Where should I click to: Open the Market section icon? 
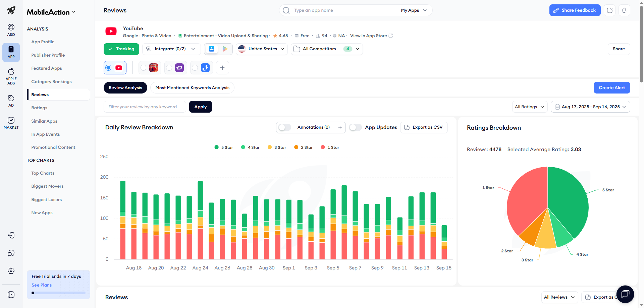[x=11, y=123]
